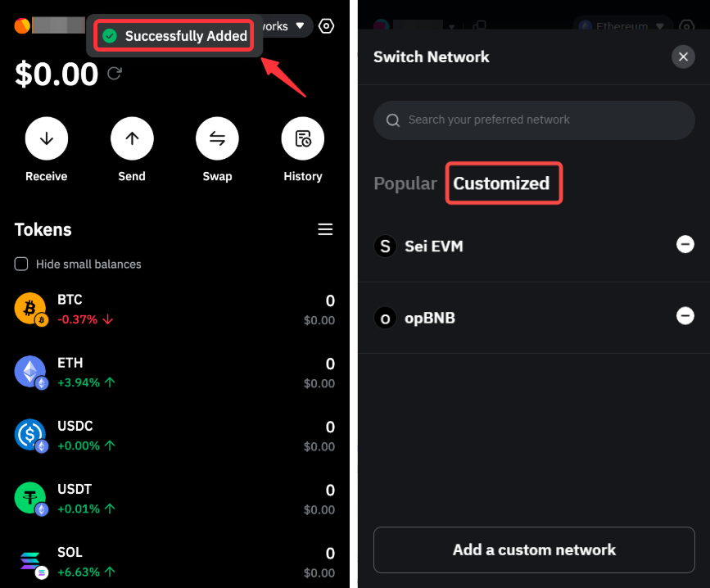Screen dimensions: 710x588
Task: Remove the Sei EVM network
Action: pyautogui.click(x=685, y=244)
